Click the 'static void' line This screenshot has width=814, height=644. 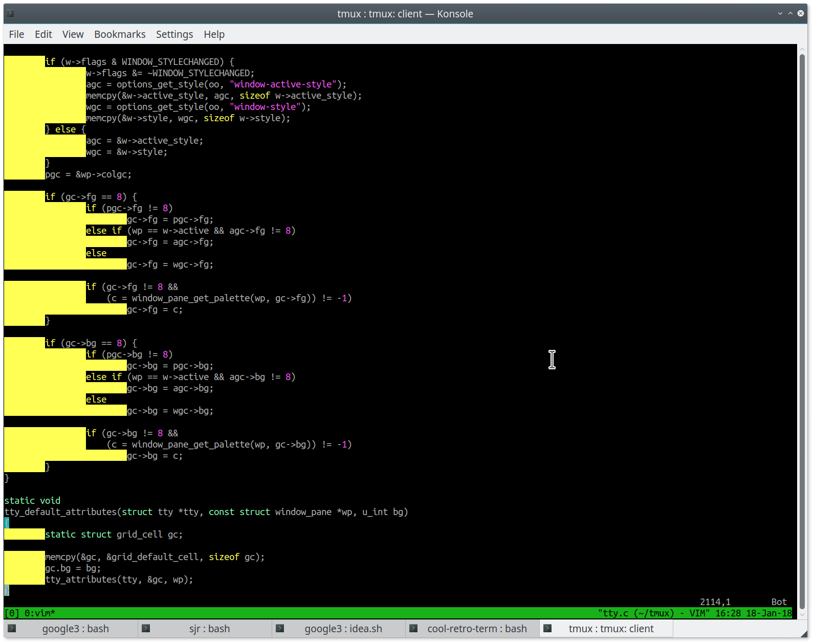pyautogui.click(x=32, y=501)
